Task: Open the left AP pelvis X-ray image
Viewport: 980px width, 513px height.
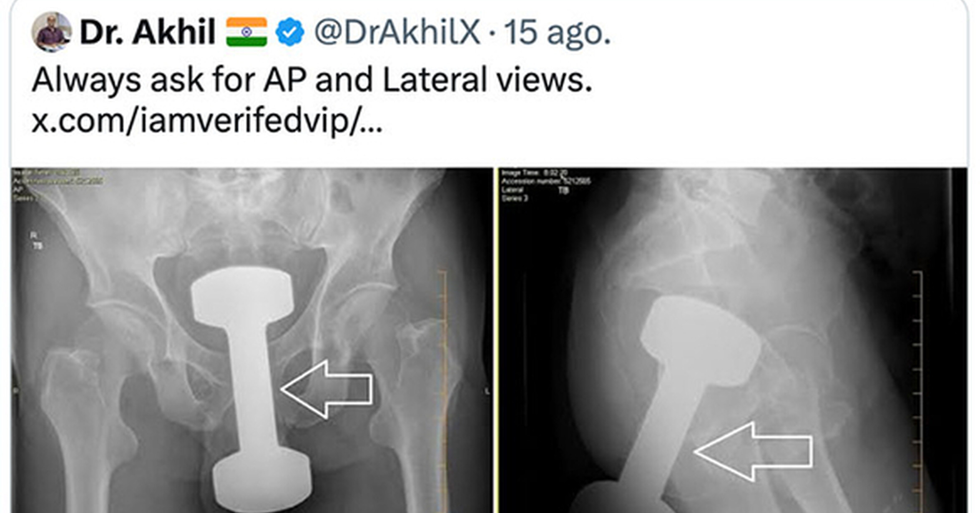Action: 252,340
